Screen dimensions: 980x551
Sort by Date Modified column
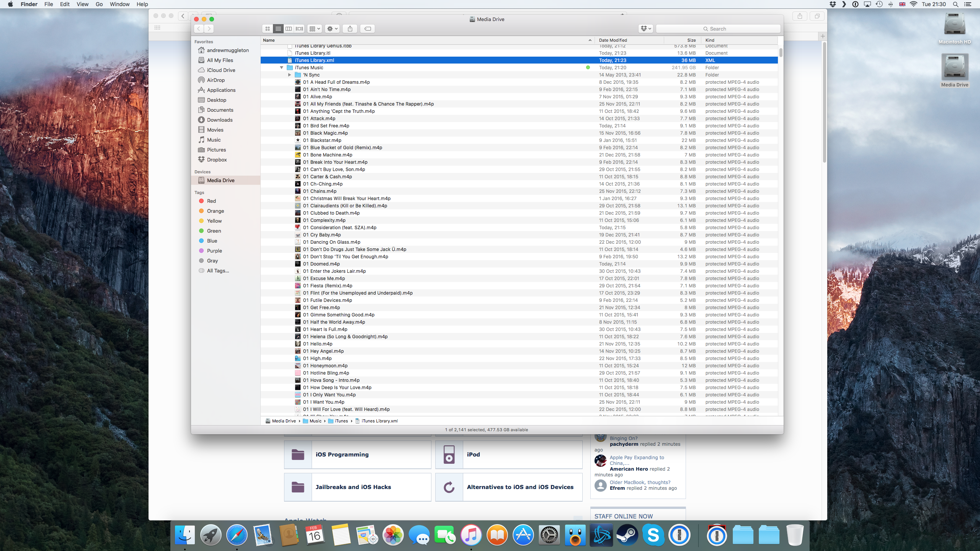tap(629, 40)
